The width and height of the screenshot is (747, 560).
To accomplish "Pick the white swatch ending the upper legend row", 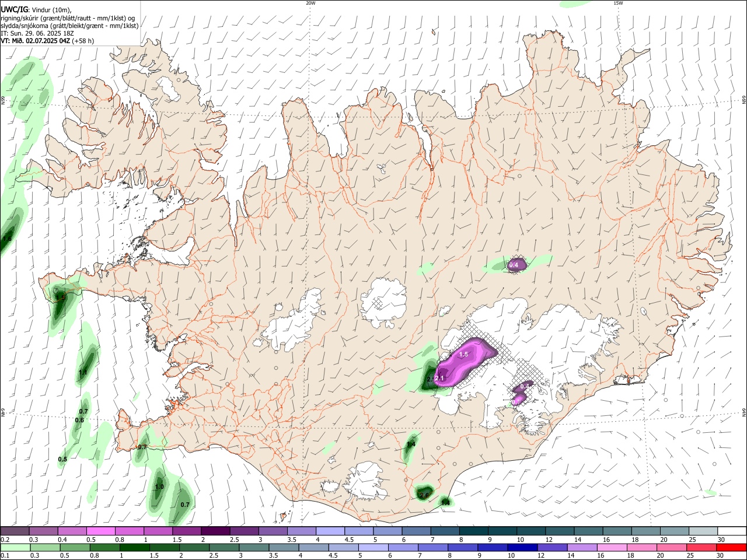I will [x=731, y=531].
